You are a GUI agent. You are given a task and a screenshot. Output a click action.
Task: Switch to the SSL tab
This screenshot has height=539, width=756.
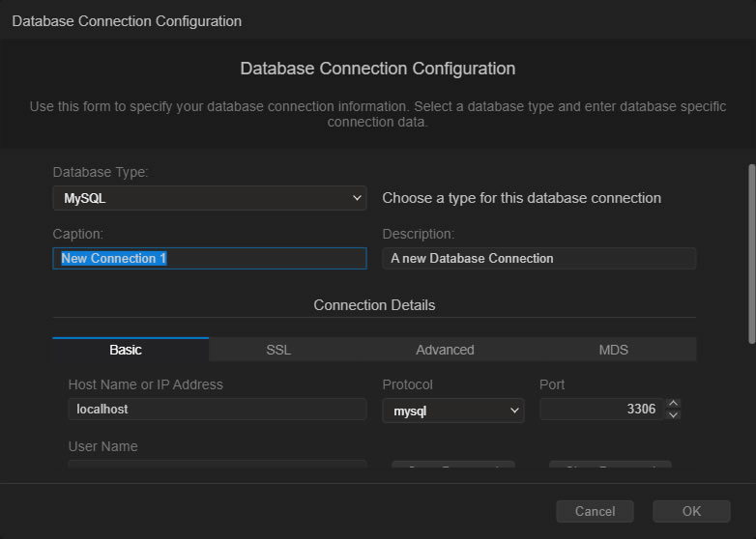278,350
